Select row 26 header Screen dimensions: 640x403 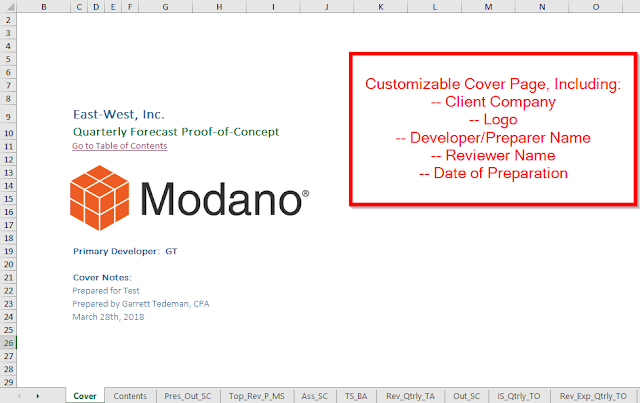8,343
